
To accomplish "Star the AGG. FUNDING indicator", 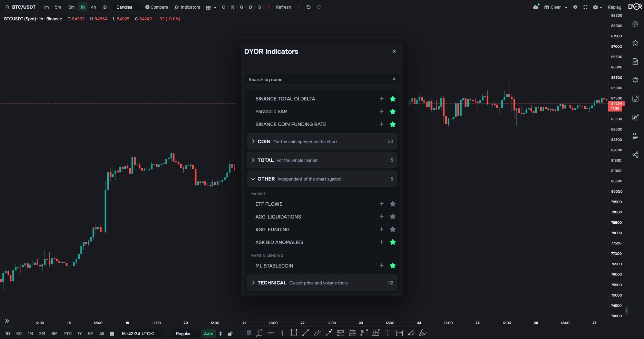I will (x=393, y=229).
